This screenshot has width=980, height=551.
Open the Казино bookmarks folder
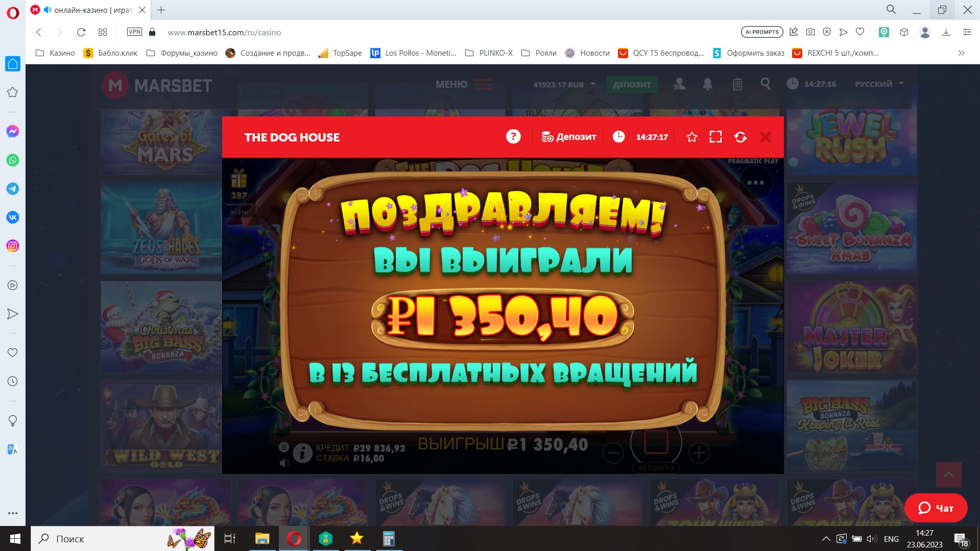click(55, 53)
